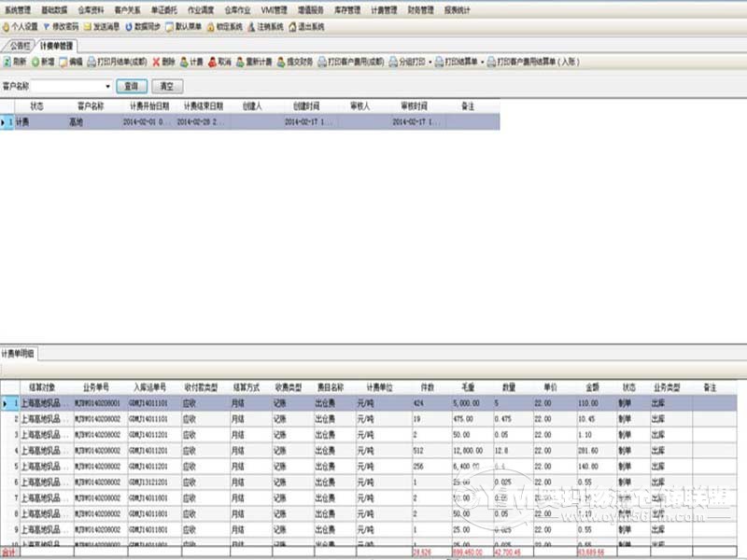Click the 金额 column header

coord(593,387)
